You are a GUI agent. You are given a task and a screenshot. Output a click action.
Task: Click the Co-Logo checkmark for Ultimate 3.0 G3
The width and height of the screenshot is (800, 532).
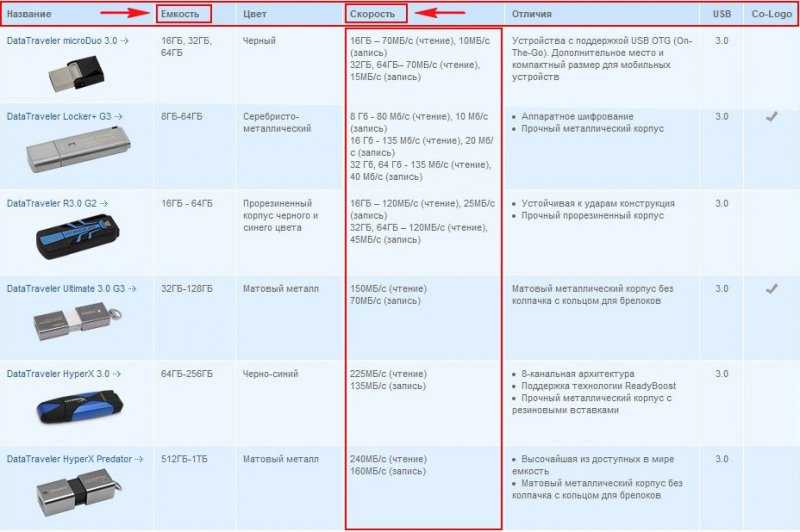[771, 289]
